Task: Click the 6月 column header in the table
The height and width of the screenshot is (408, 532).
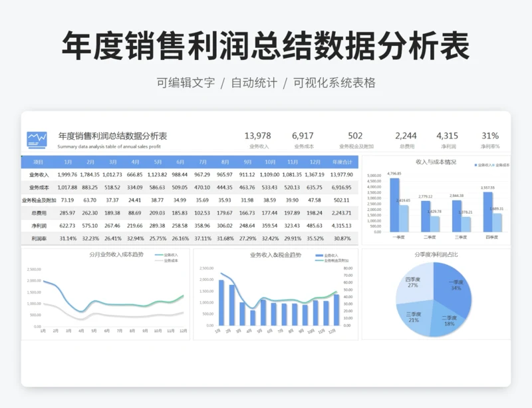Action: [180, 162]
